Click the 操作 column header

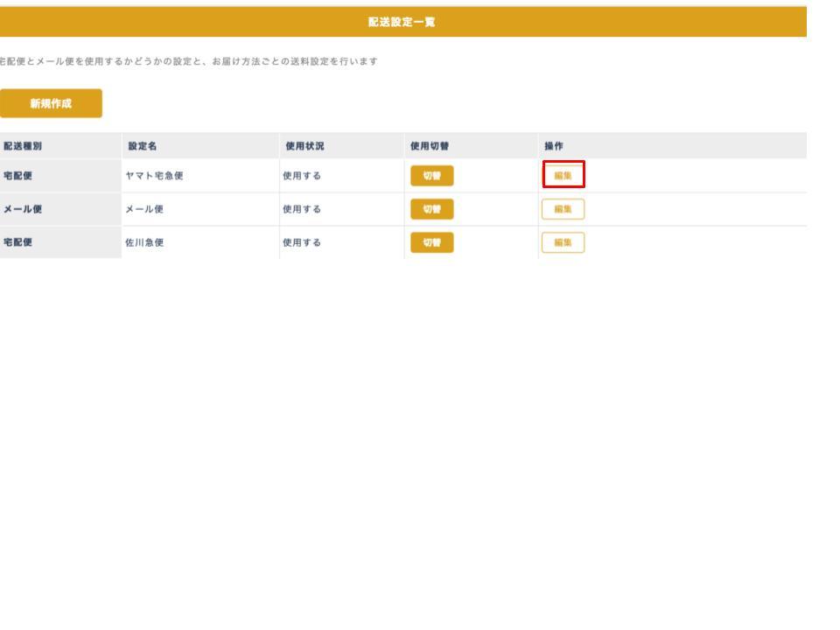555,145
